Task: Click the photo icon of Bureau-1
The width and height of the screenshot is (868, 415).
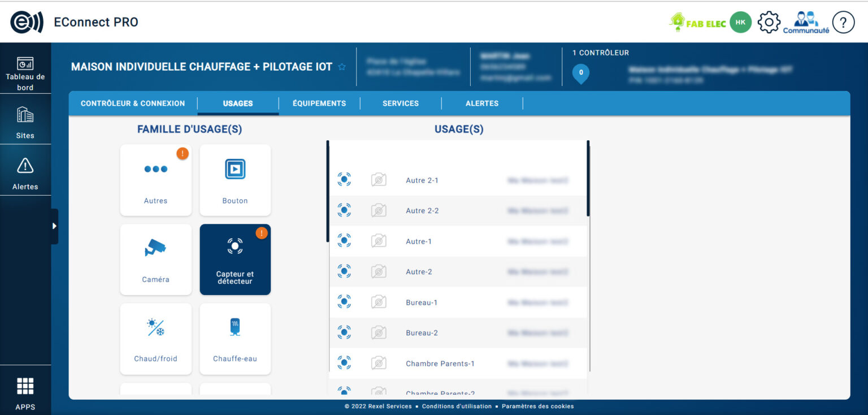Action: click(x=379, y=302)
